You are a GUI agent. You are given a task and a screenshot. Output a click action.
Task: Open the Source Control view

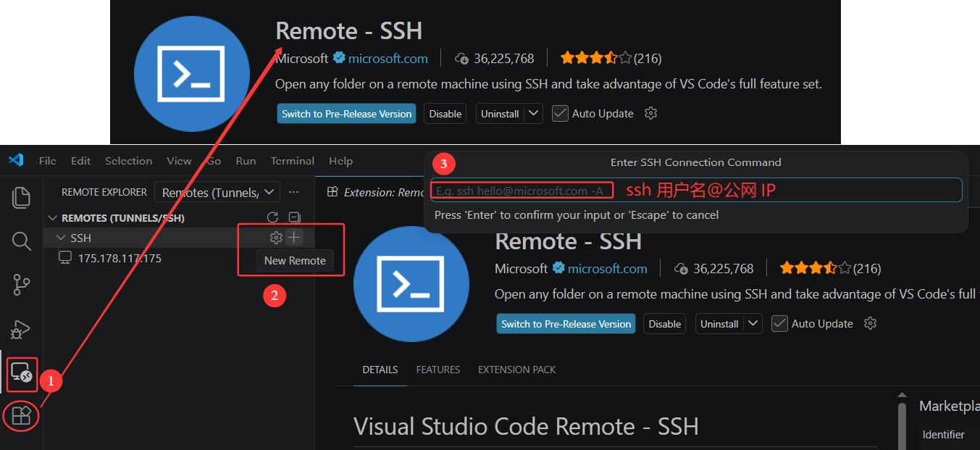pos(22,285)
